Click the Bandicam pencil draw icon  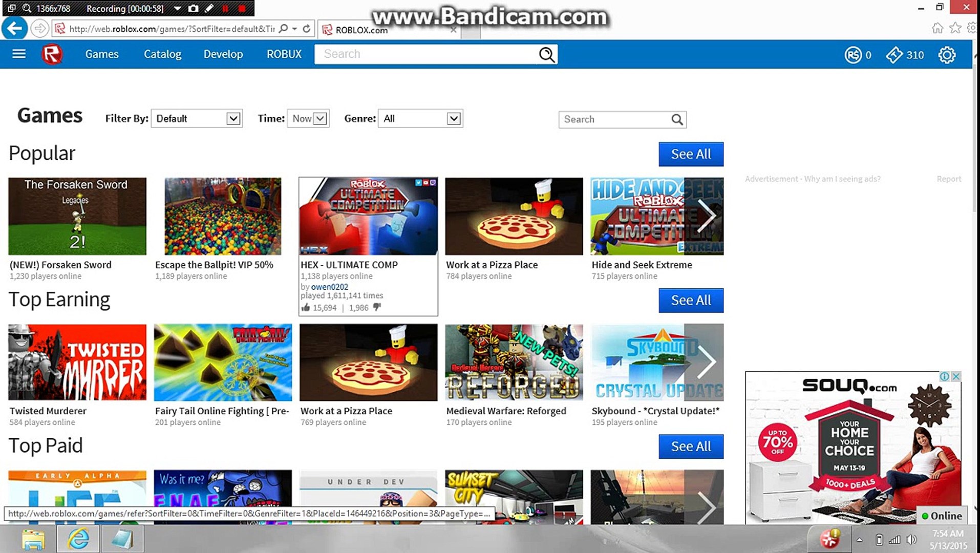(x=209, y=8)
